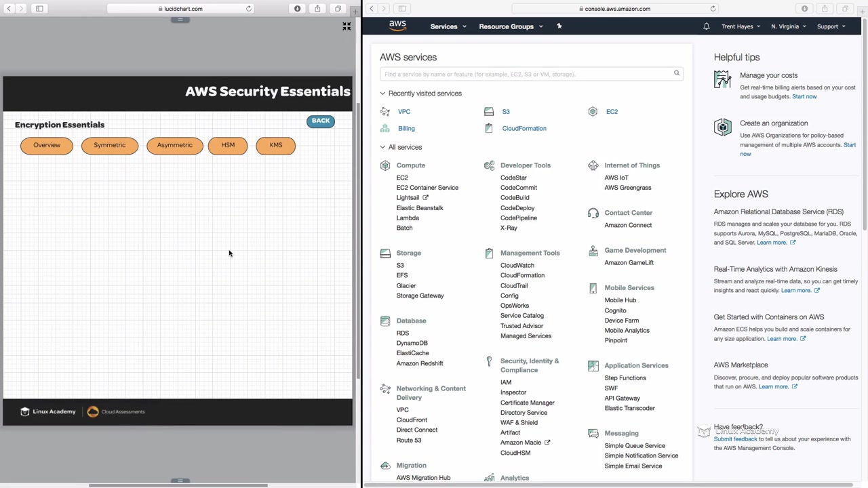This screenshot has height=488, width=868.
Task: Open the API Gateway service link
Action: [623, 398]
